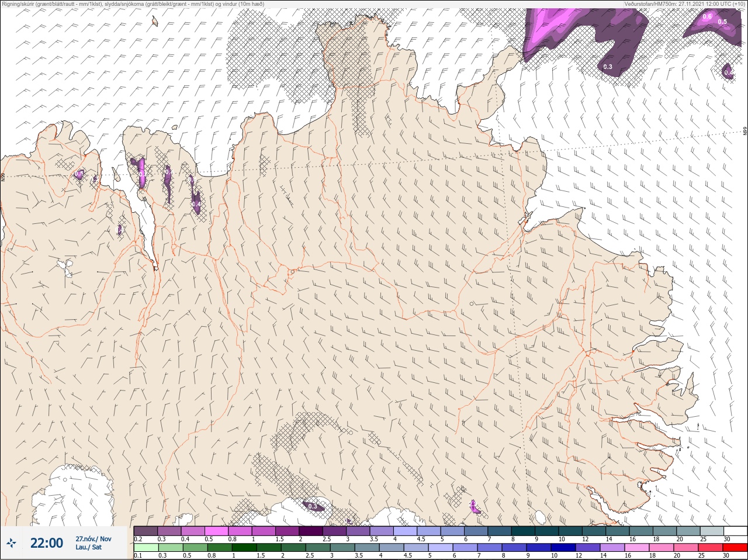The width and height of the screenshot is (748, 560).
Task: Click the N99 latitude label on the left edge
Action: (3, 177)
